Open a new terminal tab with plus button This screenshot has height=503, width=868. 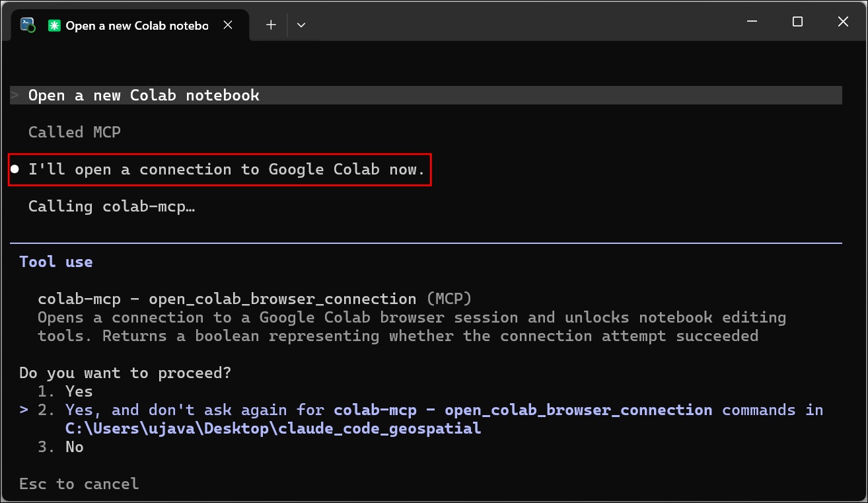271,25
